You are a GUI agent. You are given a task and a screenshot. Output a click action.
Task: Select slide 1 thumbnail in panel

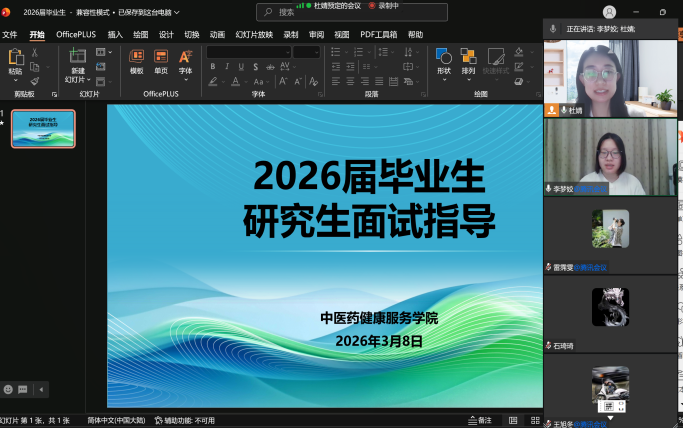[x=43, y=129]
